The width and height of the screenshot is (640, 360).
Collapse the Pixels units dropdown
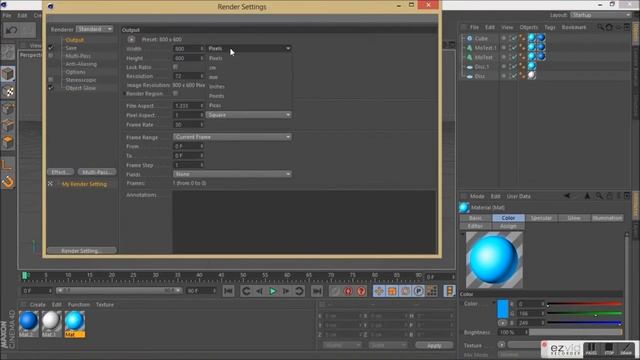tap(249, 49)
